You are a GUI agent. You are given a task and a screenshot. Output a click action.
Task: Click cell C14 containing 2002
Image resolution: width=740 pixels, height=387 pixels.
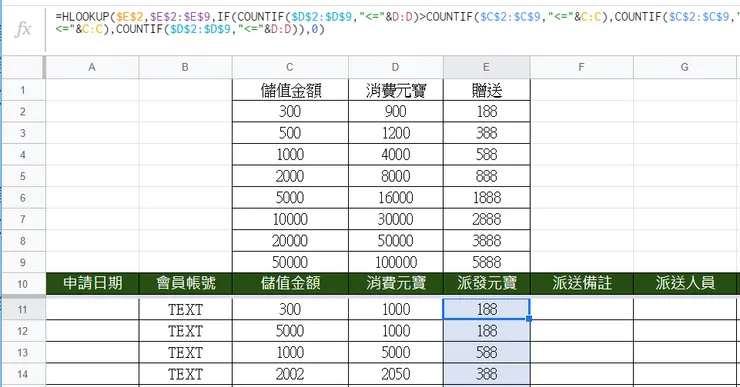tap(290, 374)
